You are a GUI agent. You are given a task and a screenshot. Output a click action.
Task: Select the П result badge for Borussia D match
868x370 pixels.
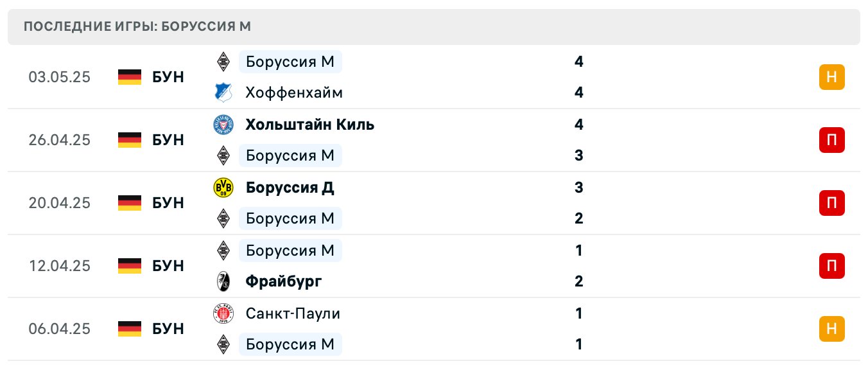tap(832, 203)
